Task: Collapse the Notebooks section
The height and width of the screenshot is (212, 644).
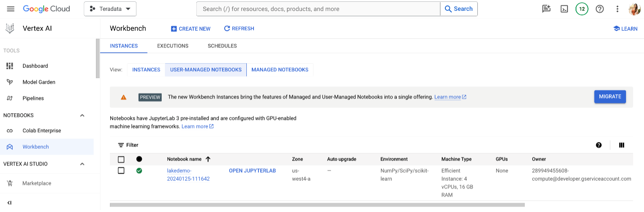Action: point(82,115)
